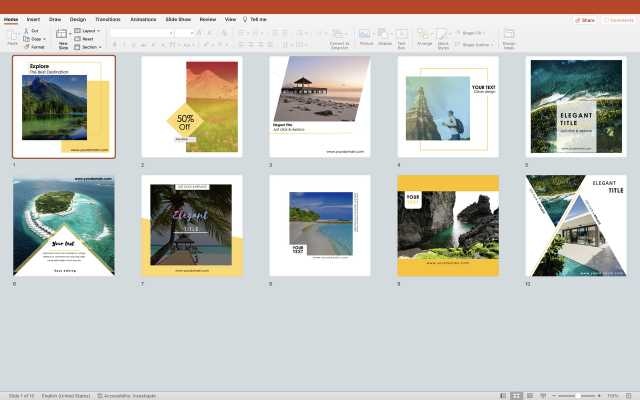Click Convert to SmartArt
The width and height of the screenshot is (640, 400).
[x=339, y=36]
